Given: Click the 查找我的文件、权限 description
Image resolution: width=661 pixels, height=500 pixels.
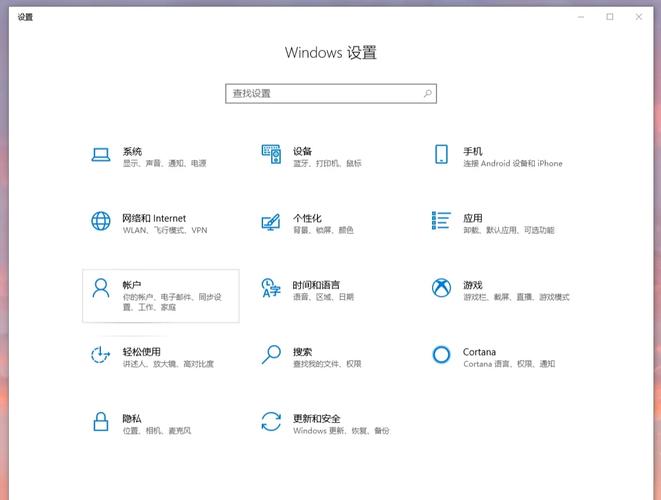Looking at the screenshot, I should click(327, 364).
